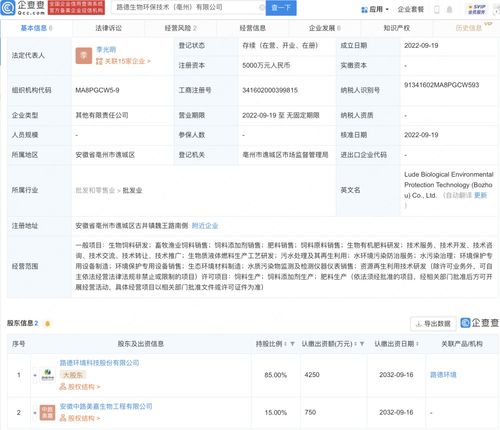Open the 关联15家企业 link
This screenshot has width=500, height=430.
tap(123, 61)
